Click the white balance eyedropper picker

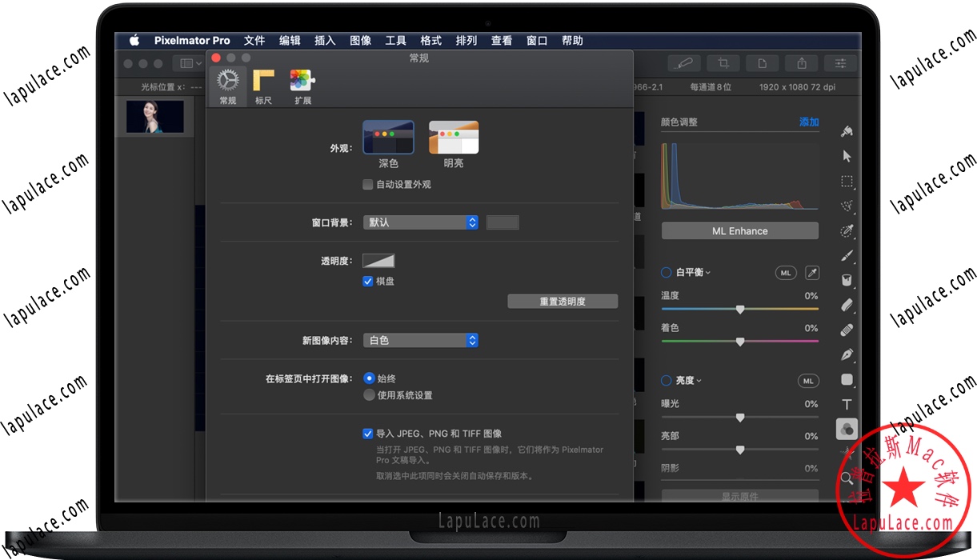(811, 273)
